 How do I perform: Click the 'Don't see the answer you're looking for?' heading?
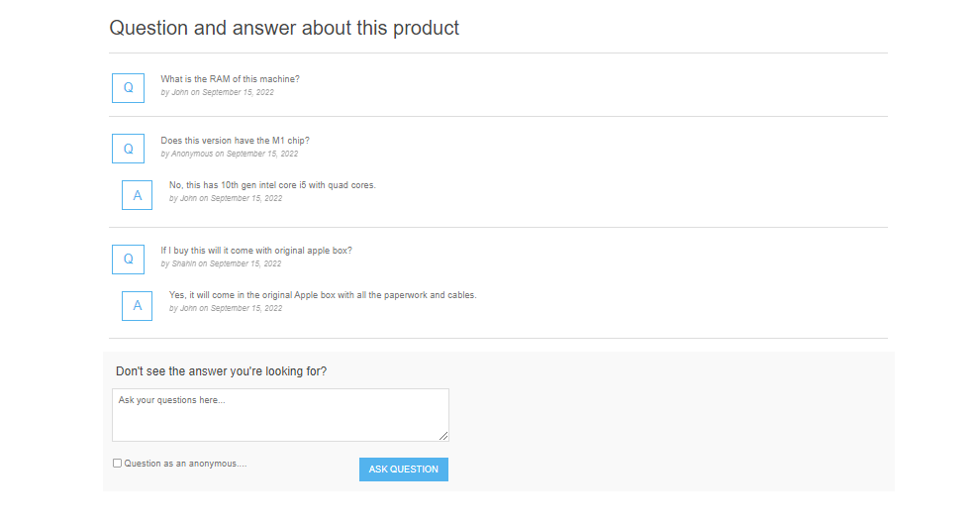click(222, 371)
